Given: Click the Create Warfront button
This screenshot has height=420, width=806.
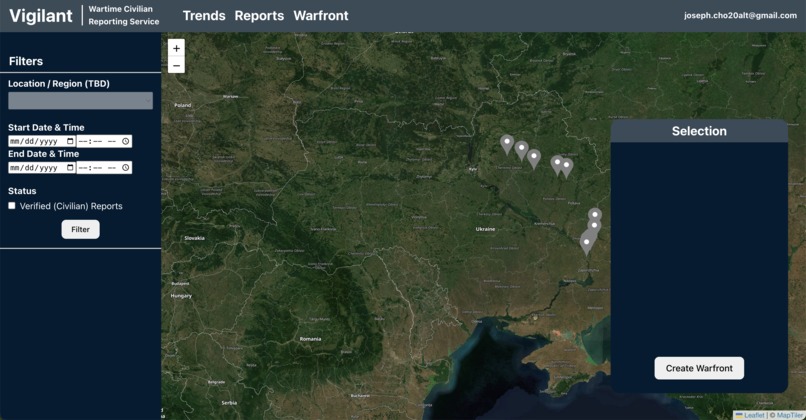Looking at the screenshot, I should click(699, 368).
